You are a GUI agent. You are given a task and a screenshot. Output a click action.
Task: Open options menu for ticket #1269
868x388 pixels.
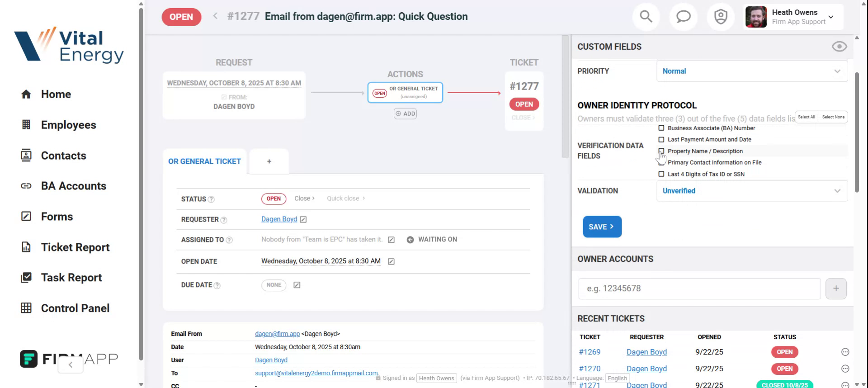845,352
